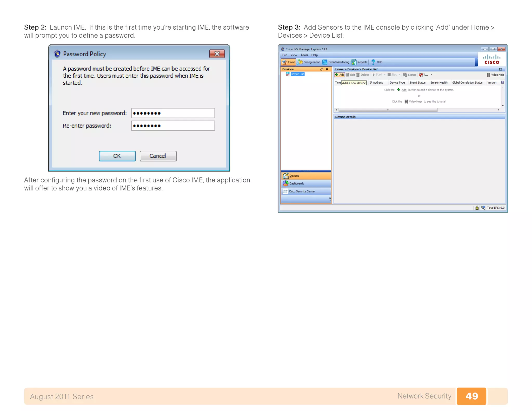Click Global Correlation Status column header
The image size is (532, 411).
point(467,83)
